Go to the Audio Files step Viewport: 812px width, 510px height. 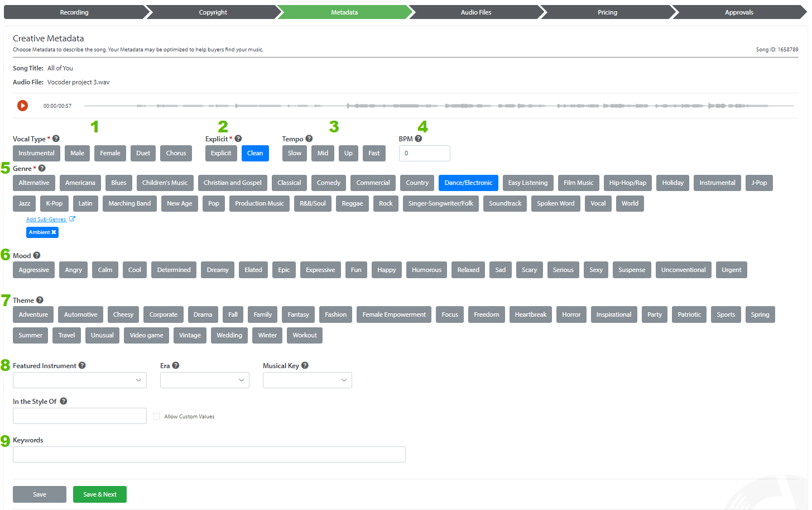pyautogui.click(x=476, y=12)
